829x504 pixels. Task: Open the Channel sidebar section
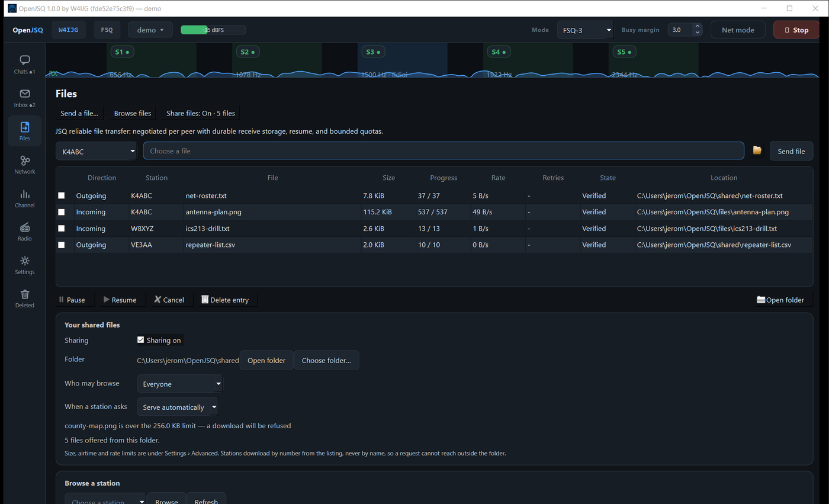coord(24,198)
